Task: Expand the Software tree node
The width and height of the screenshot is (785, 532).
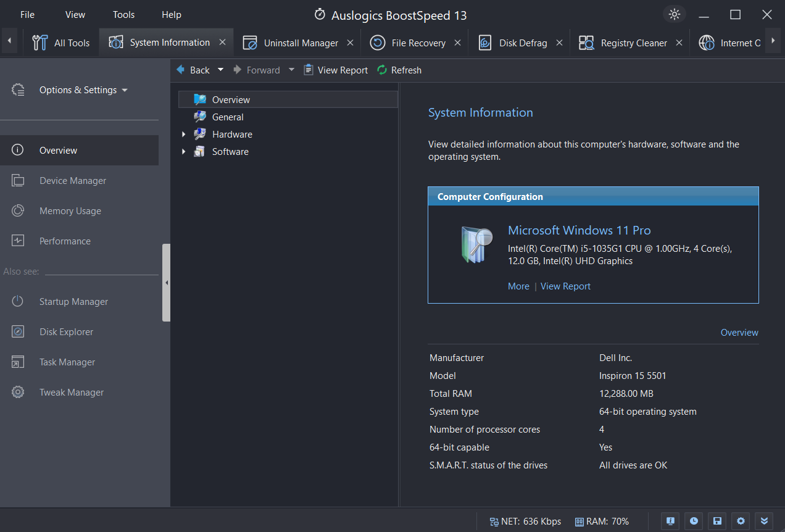Action: (x=183, y=151)
